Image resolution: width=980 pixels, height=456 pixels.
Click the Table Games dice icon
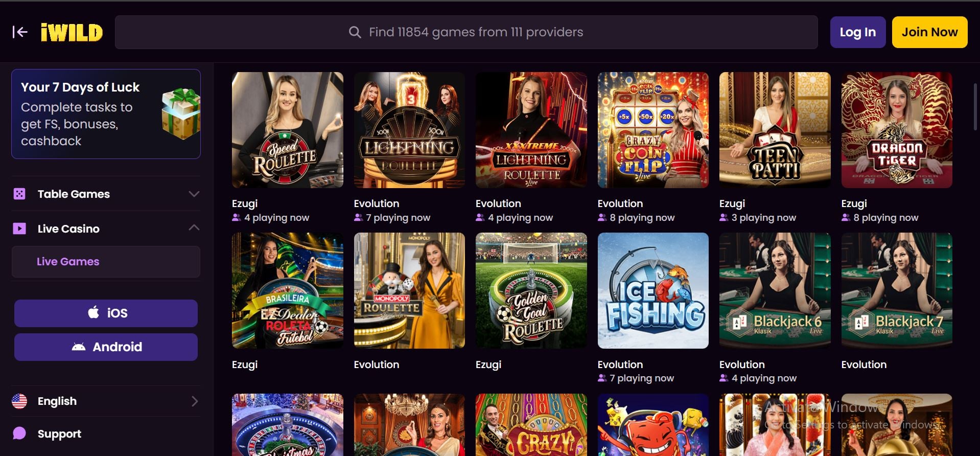[19, 194]
